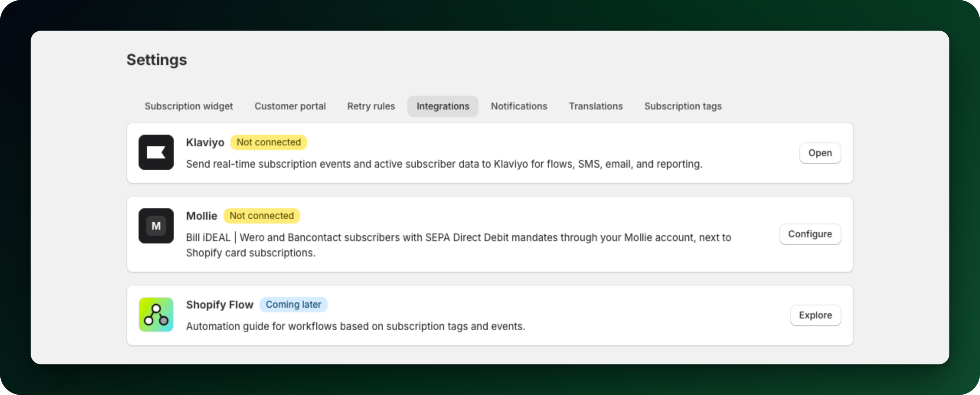Switch to the Subscription widget tab

(189, 106)
